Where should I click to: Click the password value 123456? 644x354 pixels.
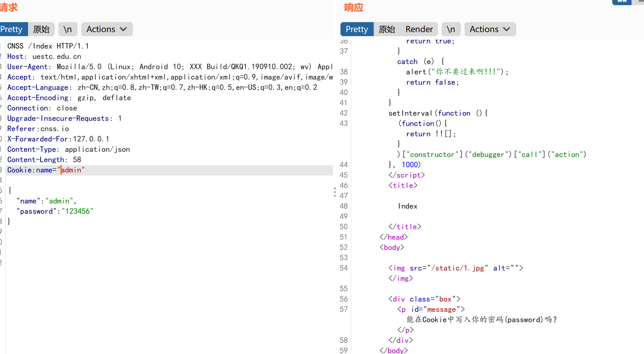click(x=78, y=211)
